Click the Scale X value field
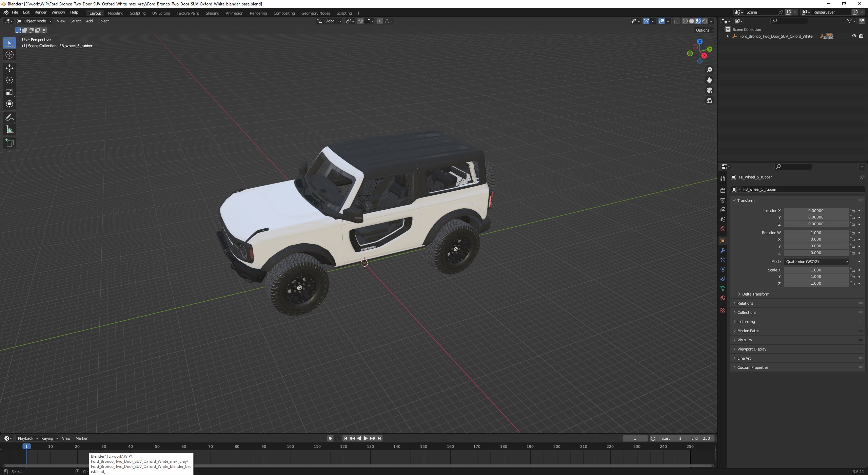The height and width of the screenshot is (475, 868). 816,270
